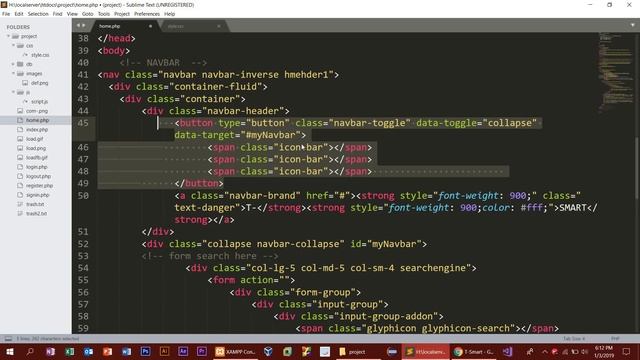Change the PHP syntax in status bar
The height and width of the screenshot is (360, 640).
tap(615, 339)
